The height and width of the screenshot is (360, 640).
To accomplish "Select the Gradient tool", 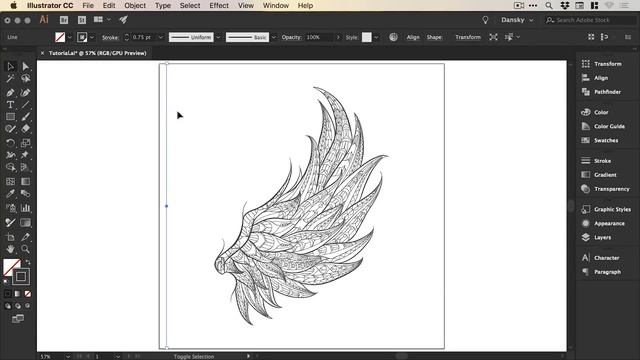I will [25, 181].
